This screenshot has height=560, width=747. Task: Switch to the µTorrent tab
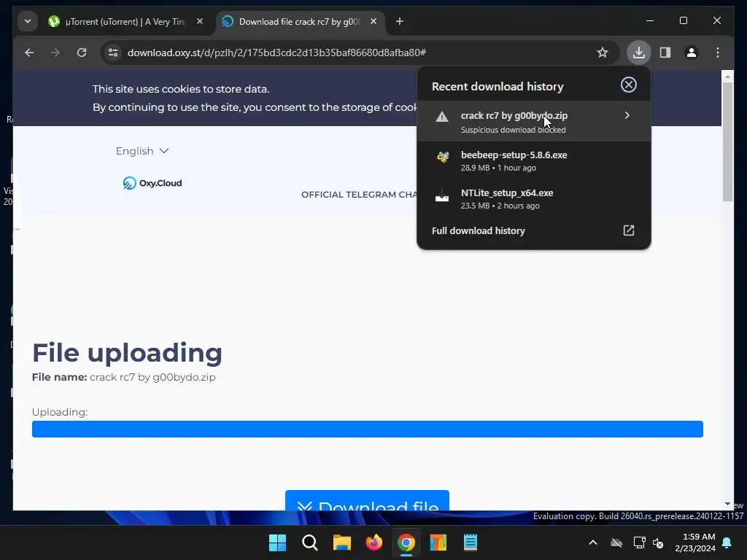point(125,21)
